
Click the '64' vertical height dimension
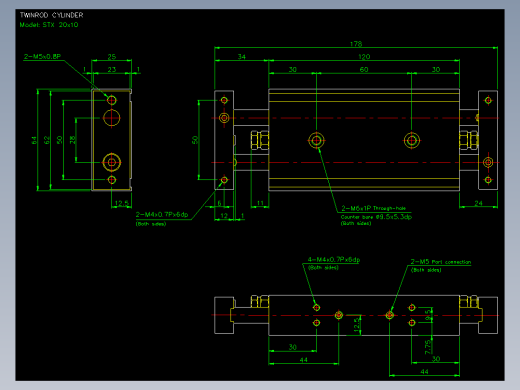34,140
